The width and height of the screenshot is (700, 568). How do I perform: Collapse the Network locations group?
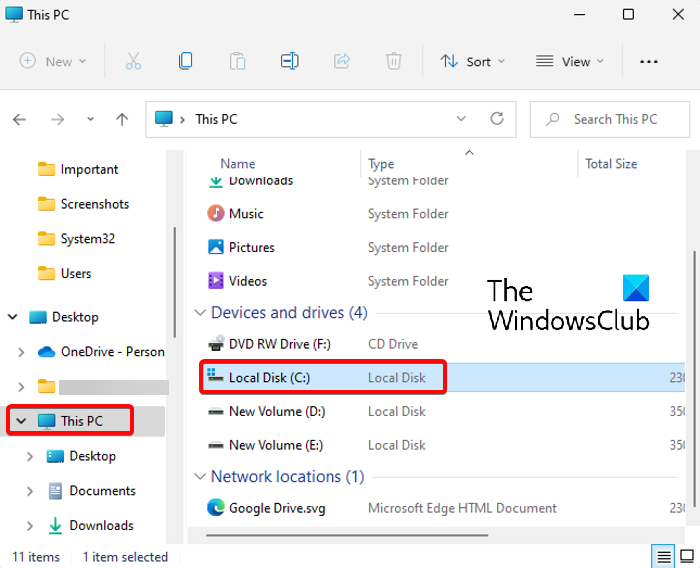(x=200, y=476)
